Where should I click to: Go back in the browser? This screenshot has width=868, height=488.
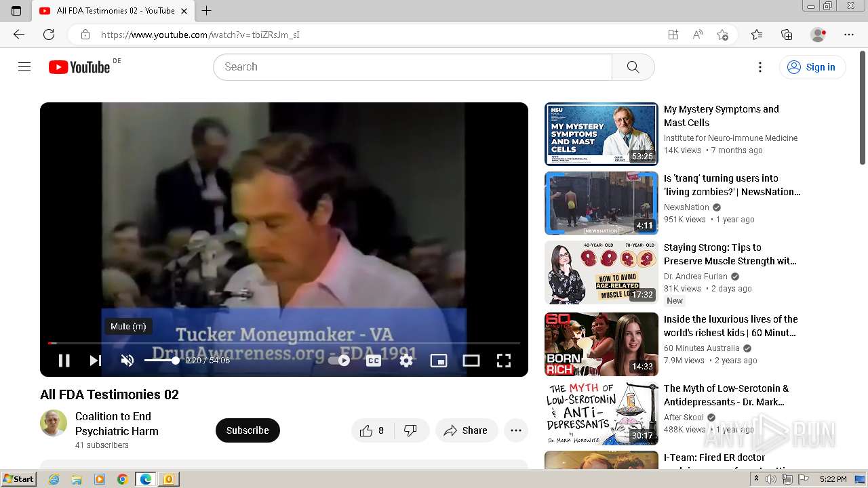coord(19,35)
